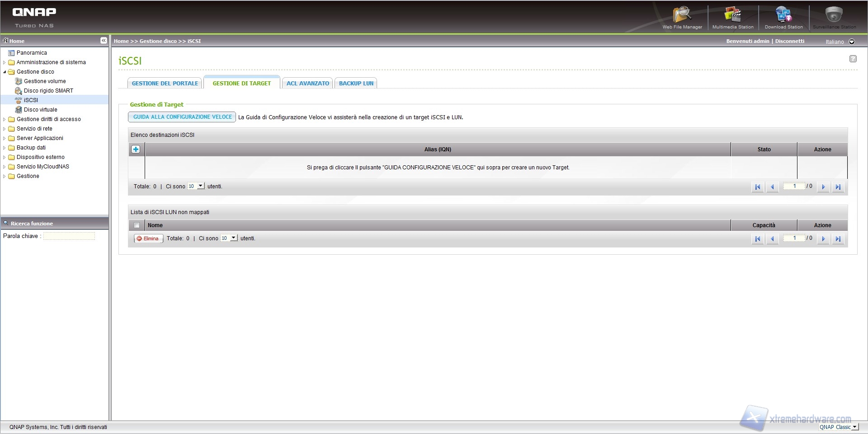Open the Backup LUN tab
868x434 pixels.
[356, 84]
